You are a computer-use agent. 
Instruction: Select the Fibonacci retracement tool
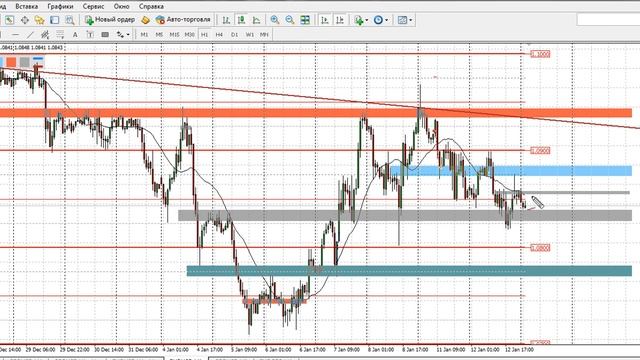tap(60, 35)
